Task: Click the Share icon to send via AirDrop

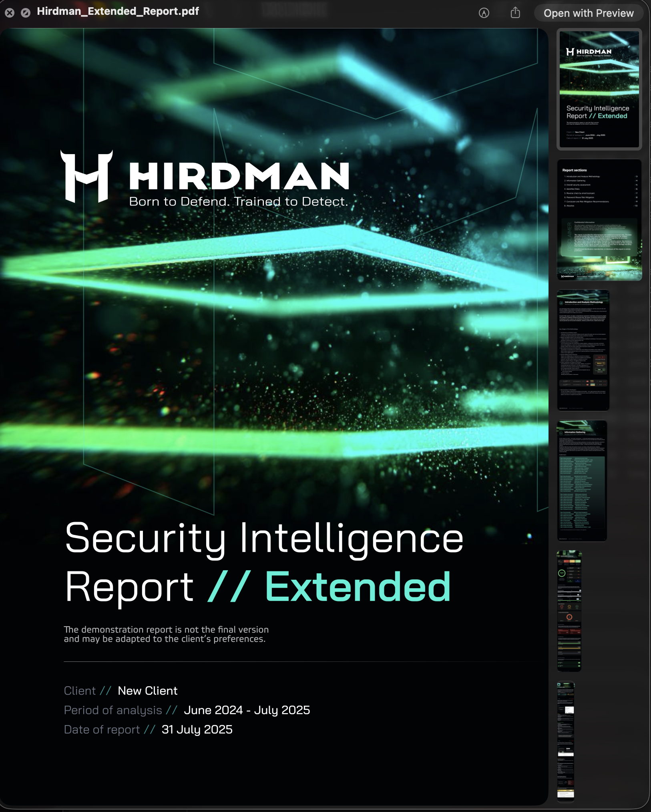Action: coord(515,12)
